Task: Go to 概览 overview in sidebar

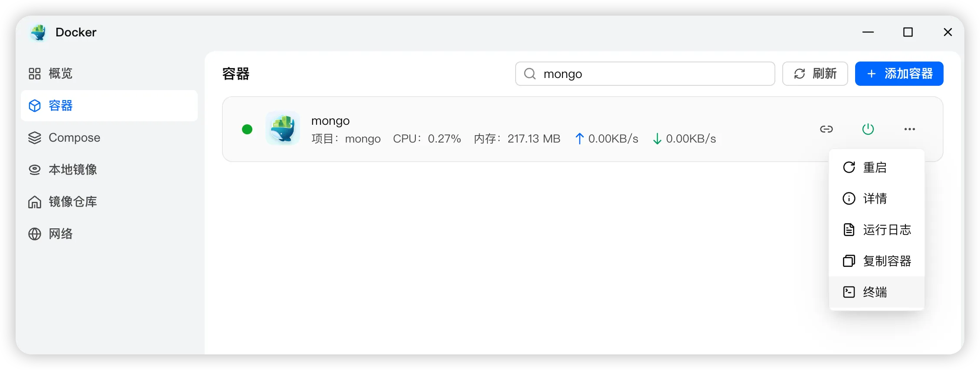Action: pos(109,74)
